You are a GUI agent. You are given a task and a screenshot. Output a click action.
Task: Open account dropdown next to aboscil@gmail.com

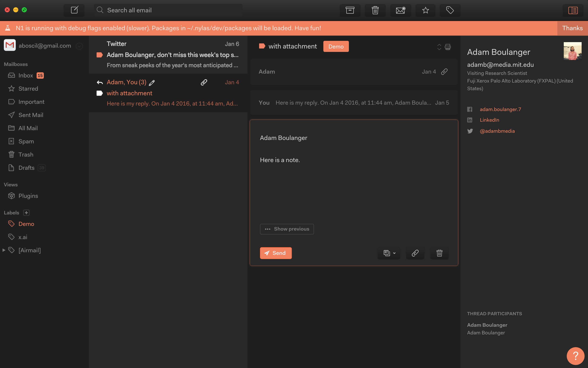click(x=79, y=46)
